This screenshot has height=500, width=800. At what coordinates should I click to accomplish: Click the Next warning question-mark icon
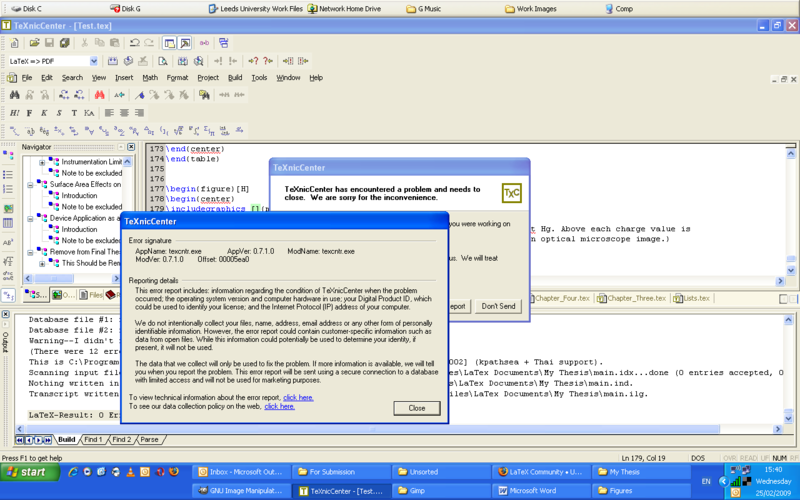coord(253,61)
